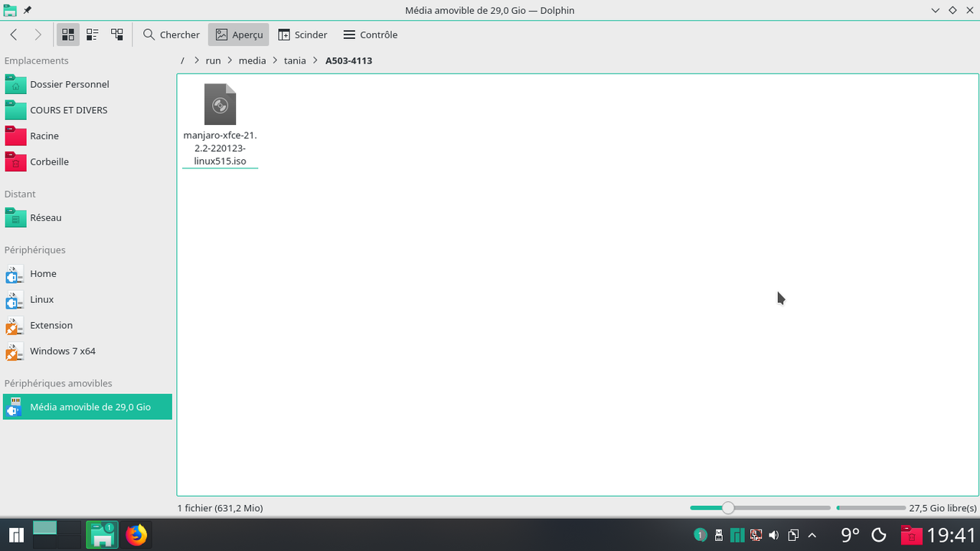Viewport: 980px width, 551px height.
Task: Adjust the icon size zoom slider
Action: point(727,507)
